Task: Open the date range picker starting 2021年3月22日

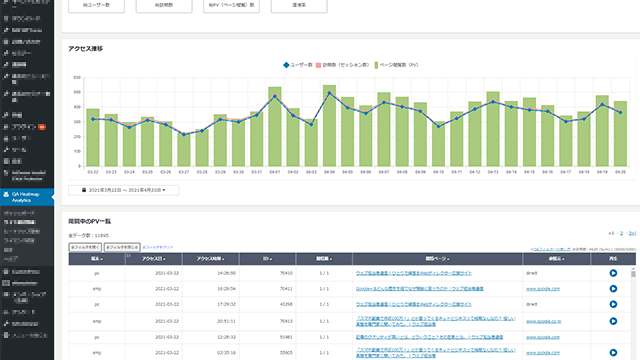Action: tap(124, 190)
